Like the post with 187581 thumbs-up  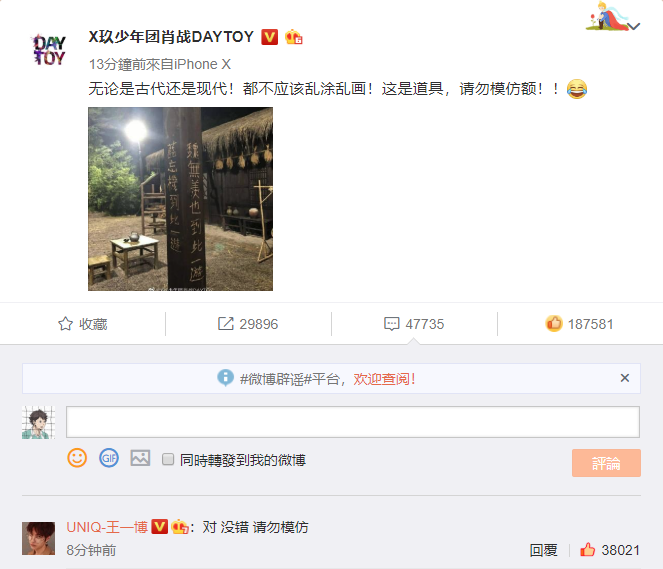(553, 324)
